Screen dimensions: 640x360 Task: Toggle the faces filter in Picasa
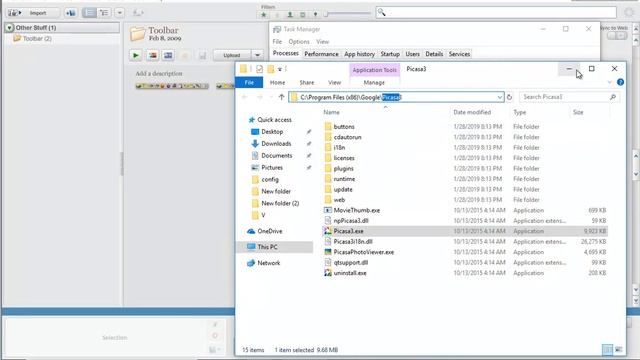(290, 15)
